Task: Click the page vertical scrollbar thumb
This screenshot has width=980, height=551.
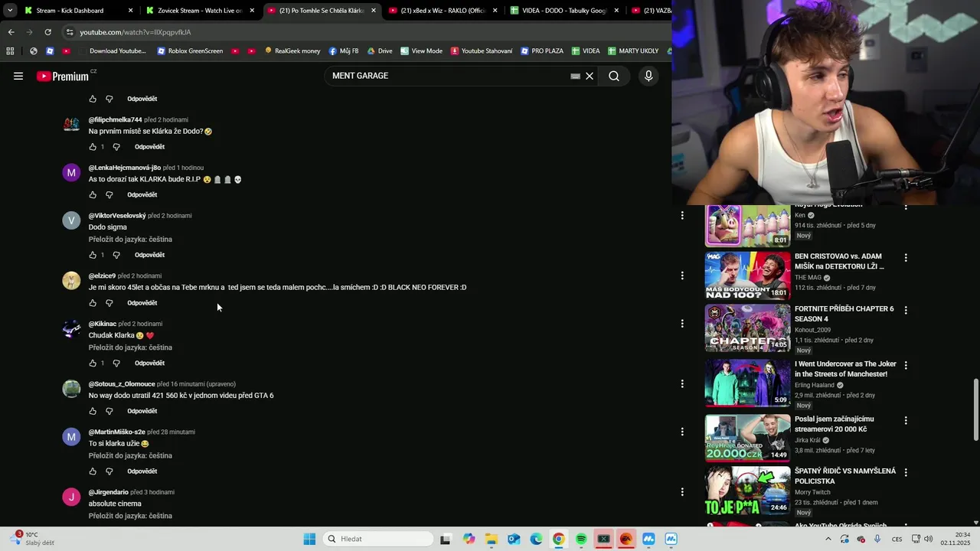Action: pos(975,409)
